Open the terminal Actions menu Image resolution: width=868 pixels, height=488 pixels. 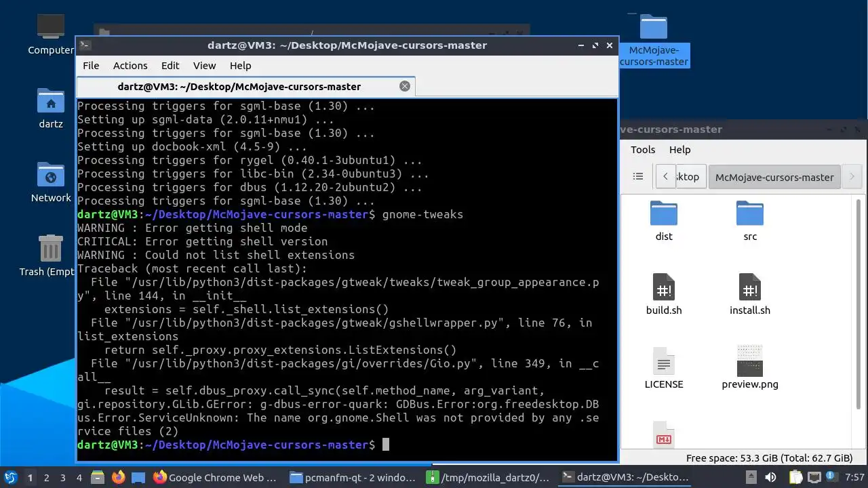[130, 66]
